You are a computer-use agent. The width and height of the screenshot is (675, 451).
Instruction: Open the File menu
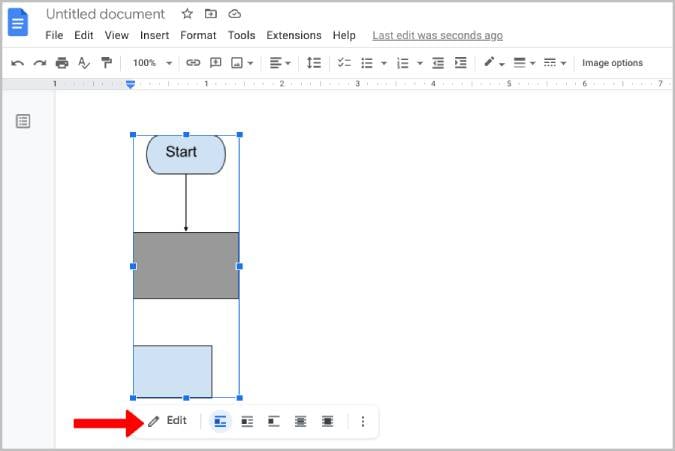pos(54,35)
